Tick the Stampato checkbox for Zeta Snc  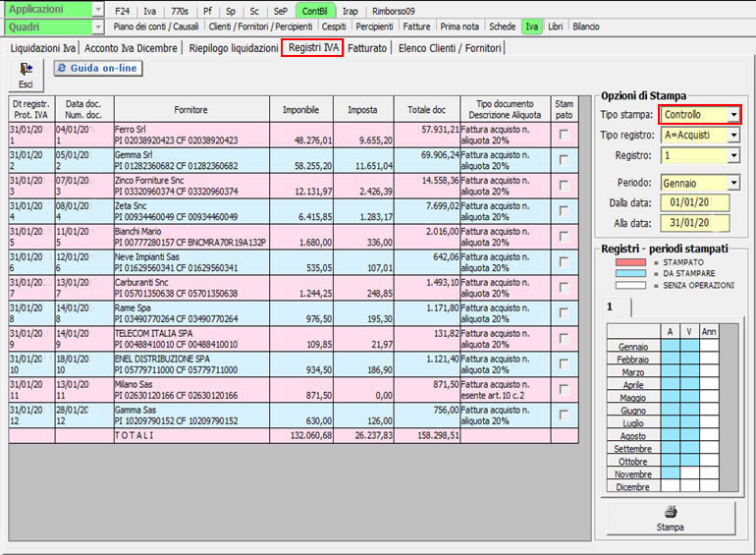click(564, 211)
